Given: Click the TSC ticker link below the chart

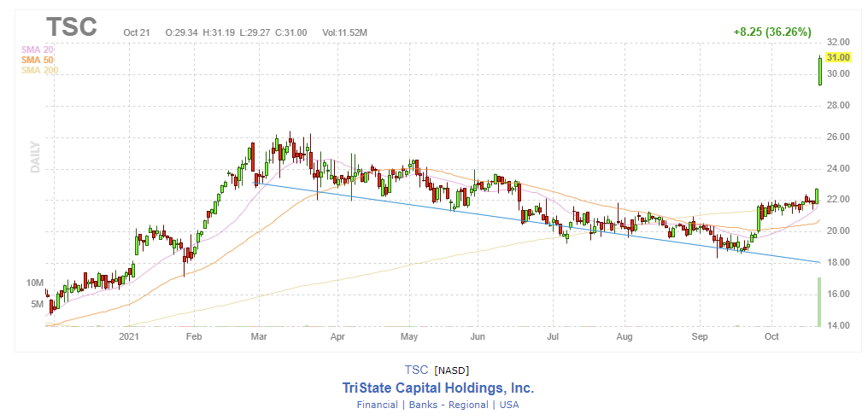Looking at the screenshot, I should point(416,370).
